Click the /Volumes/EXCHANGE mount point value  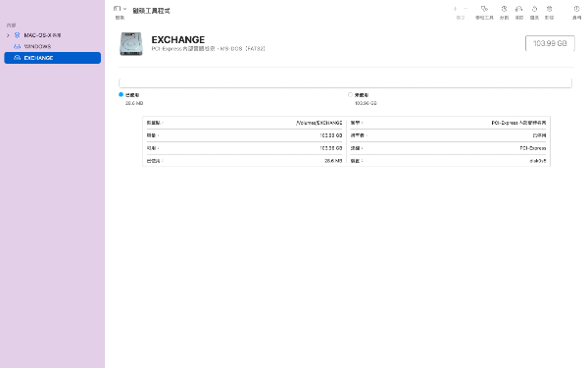point(319,123)
